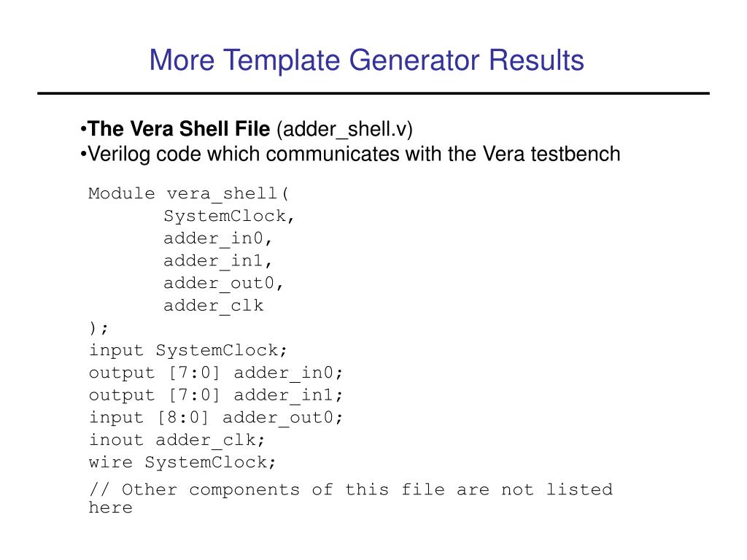747x560 pixels.
Task: Select output [7:0] adder_in1; line
Action: (216, 395)
